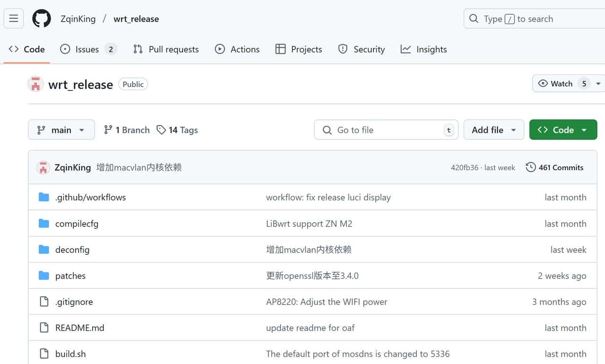This screenshot has width=605, height=364.
Task: Open the main branch selector dropdown
Action: point(61,130)
